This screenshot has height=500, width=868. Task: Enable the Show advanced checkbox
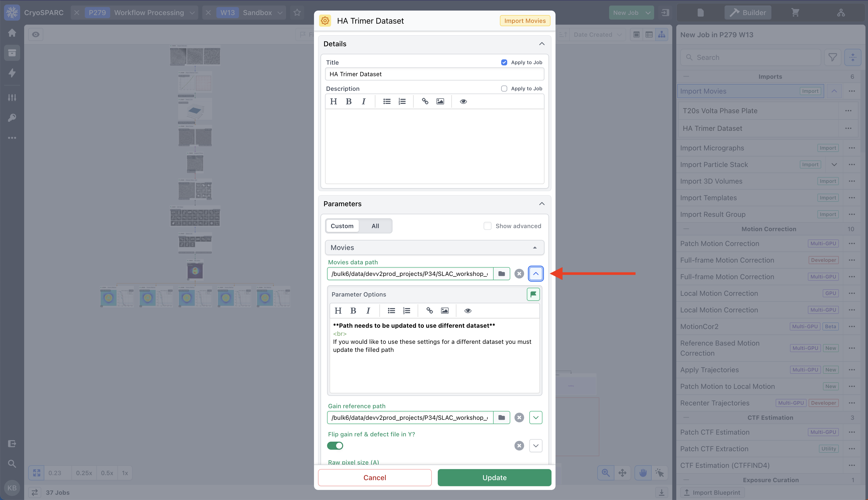pos(487,226)
